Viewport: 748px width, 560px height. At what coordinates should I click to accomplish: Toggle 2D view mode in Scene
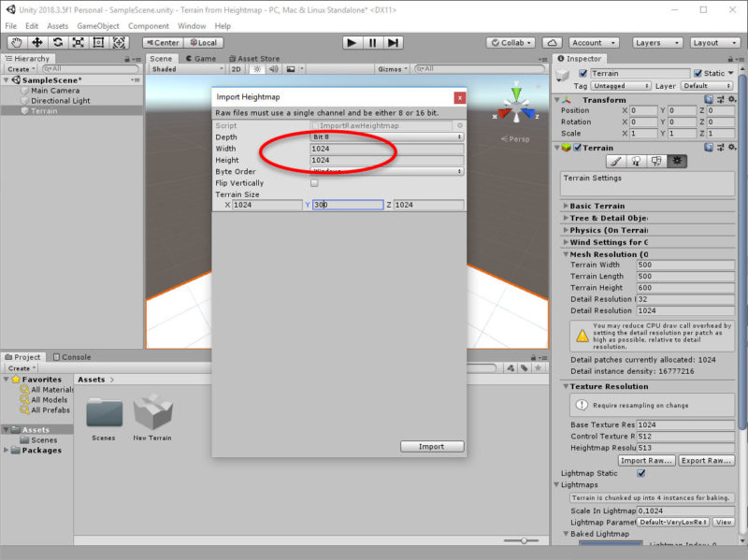[x=237, y=69]
